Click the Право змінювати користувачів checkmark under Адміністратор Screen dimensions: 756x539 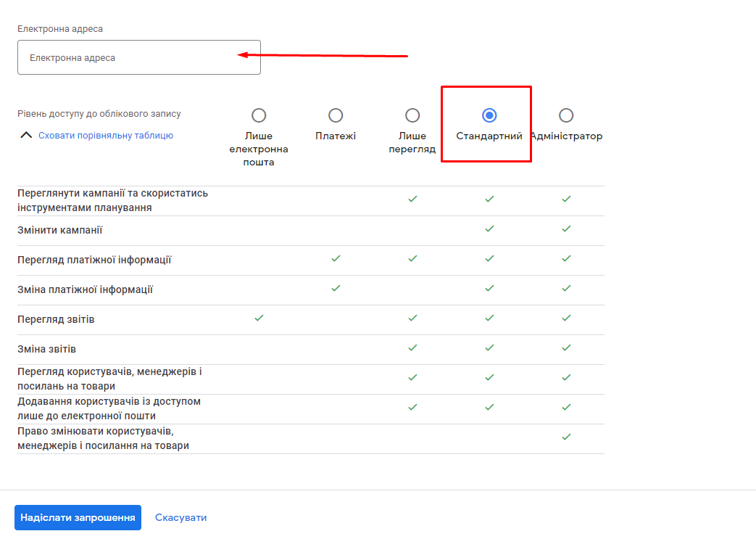(x=566, y=437)
